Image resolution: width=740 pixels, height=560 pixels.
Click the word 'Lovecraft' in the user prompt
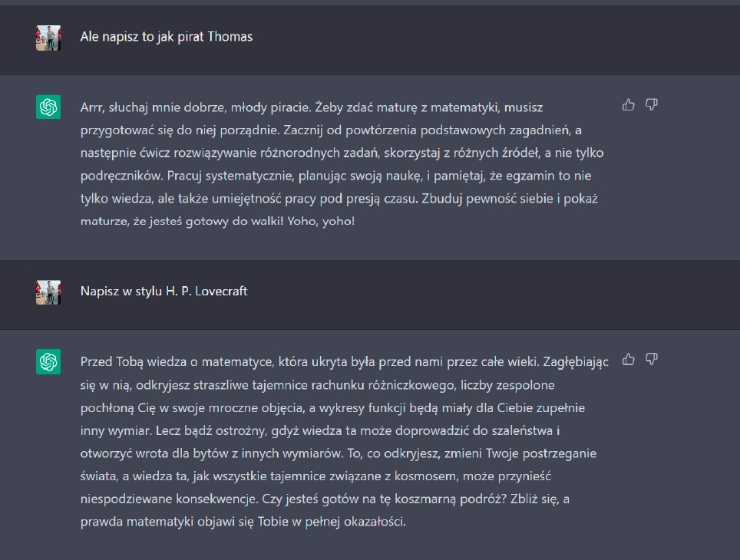point(221,291)
